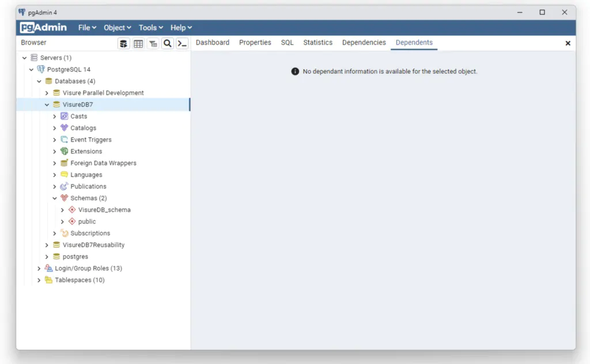Click the 'No dependant information' message text
The height and width of the screenshot is (364, 590).
[x=390, y=71]
